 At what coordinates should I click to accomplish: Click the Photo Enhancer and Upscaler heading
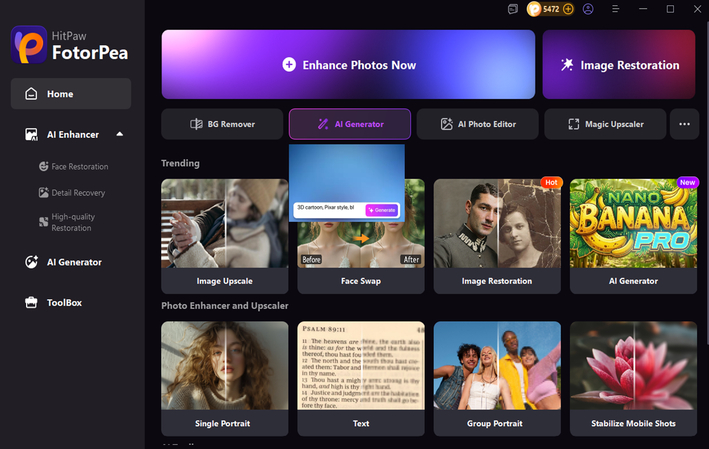click(x=225, y=306)
